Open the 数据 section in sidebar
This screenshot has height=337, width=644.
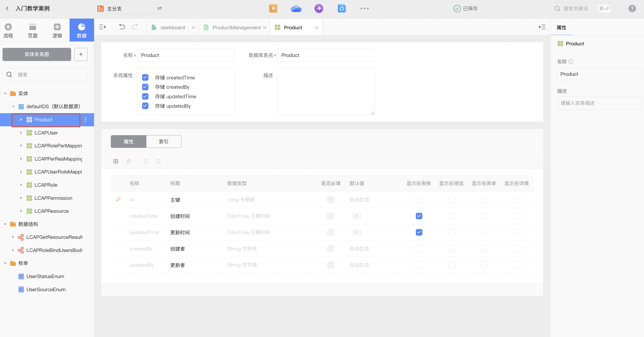coord(82,30)
